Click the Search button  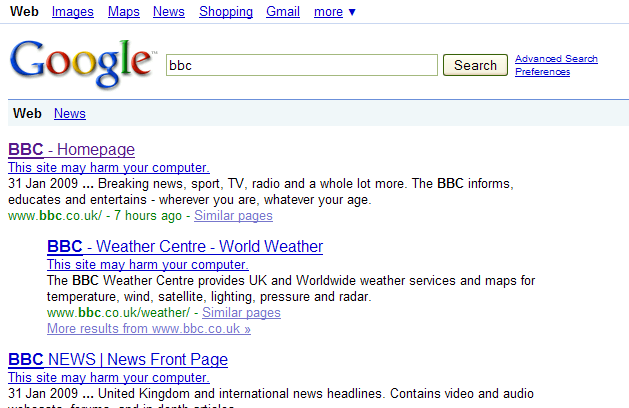pos(475,65)
